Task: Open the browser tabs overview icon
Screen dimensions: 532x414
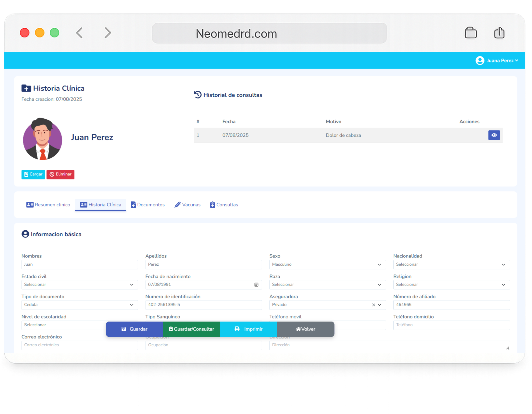Action: tap(471, 33)
